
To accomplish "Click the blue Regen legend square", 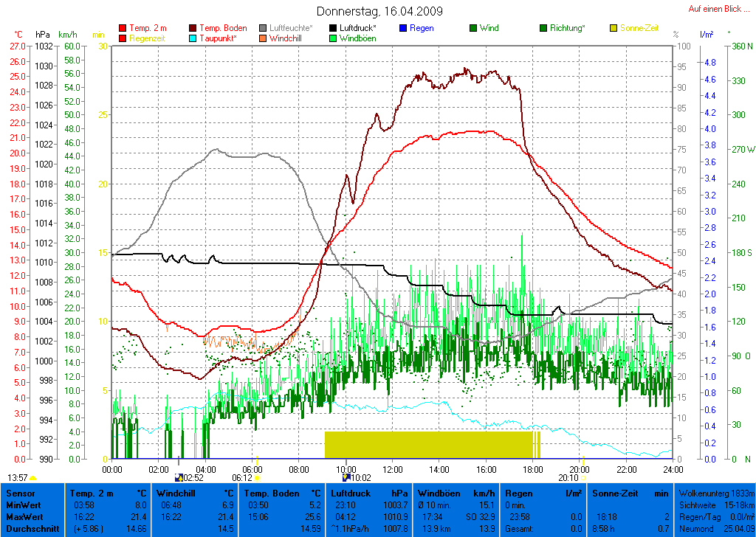I will click(x=403, y=28).
